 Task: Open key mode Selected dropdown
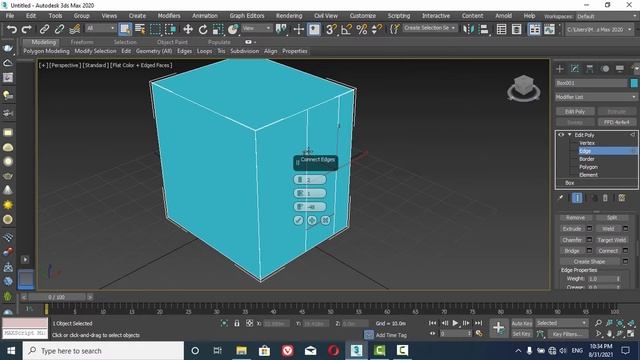[562, 323]
